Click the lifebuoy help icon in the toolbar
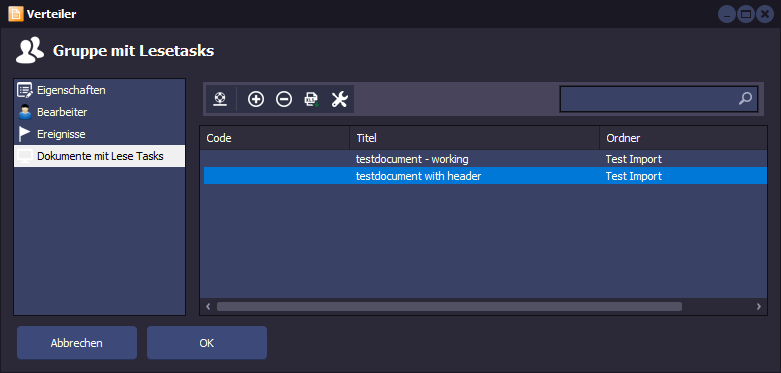This screenshot has height=373, width=781. [220, 99]
